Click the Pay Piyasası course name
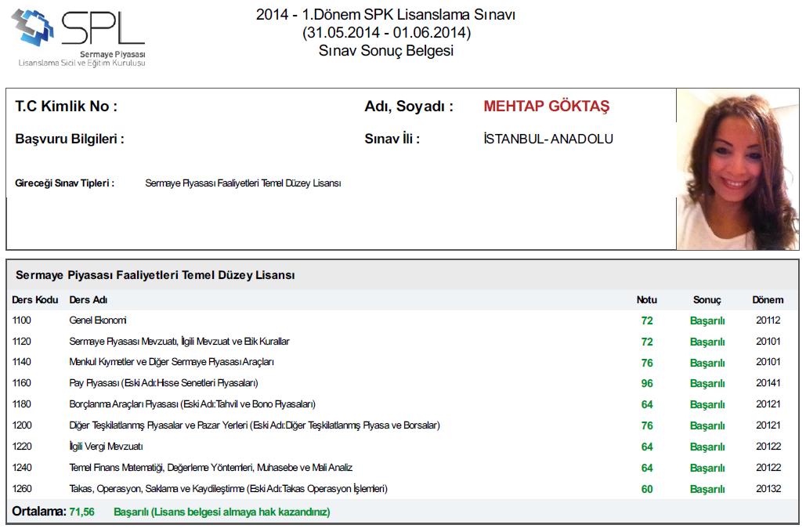The height and width of the screenshot is (532, 806). pyautogui.click(x=164, y=383)
